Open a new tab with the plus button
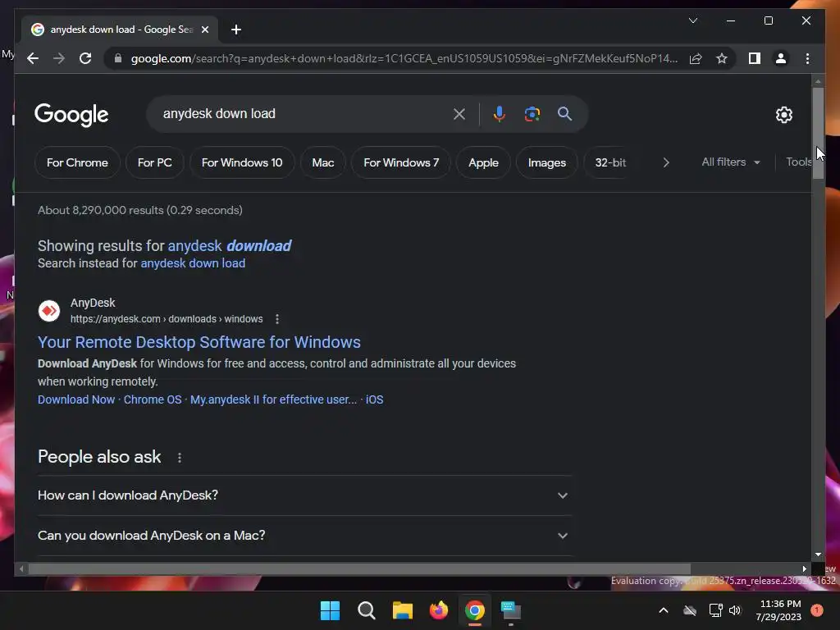Viewport: 840px width, 630px height. [235, 30]
